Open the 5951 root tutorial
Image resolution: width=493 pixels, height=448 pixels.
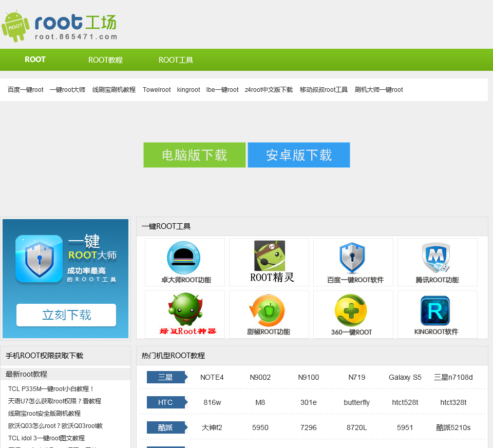pyautogui.click(x=405, y=427)
